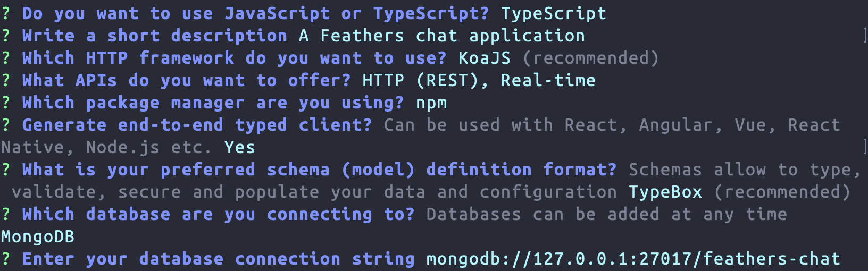Viewport: 868px width, 271px height.
Task: Click the "What APIs do you want to offer?" prompt
Action: click(186, 80)
